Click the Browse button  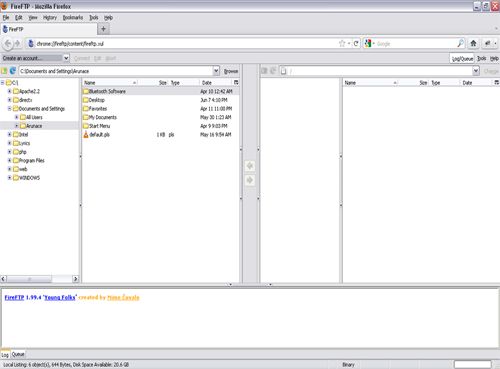coord(231,71)
